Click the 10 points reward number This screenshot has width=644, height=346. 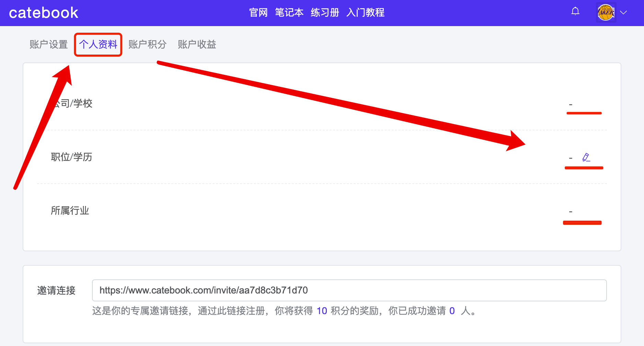point(322,311)
